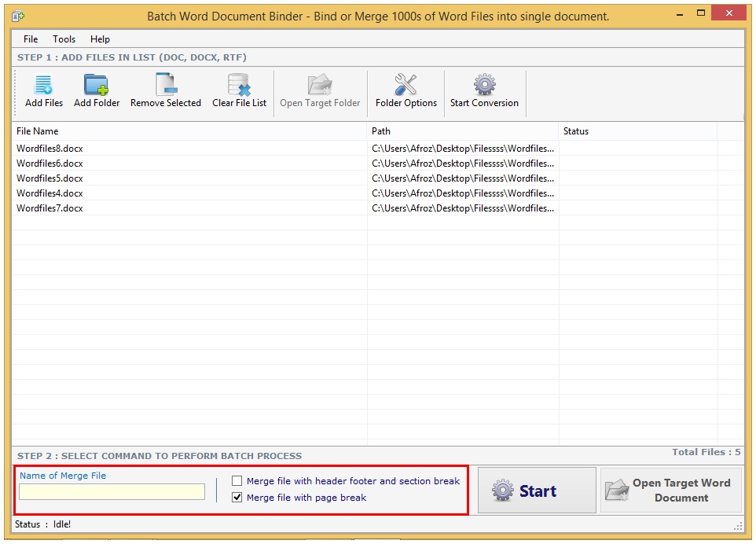Image resolution: width=756 pixels, height=544 pixels.
Task: Sort the list by File Name column header
Action: tap(189, 131)
